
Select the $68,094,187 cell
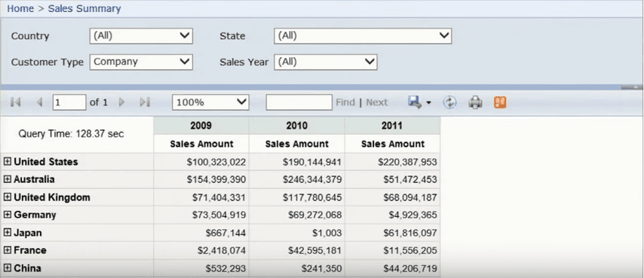pyautogui.click(x=393, y=197)
